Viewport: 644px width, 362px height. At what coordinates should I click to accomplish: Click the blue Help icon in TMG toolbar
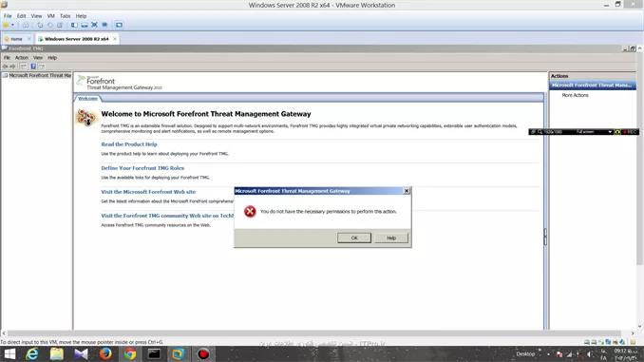(x=33, y=67)
